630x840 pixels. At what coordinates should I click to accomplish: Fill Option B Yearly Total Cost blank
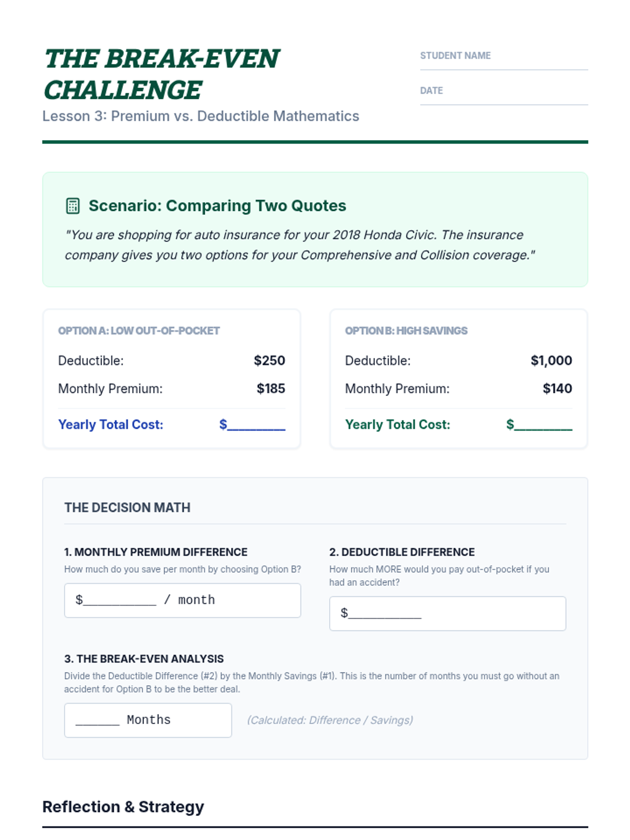pyautogui.click(x=543, y=425)
